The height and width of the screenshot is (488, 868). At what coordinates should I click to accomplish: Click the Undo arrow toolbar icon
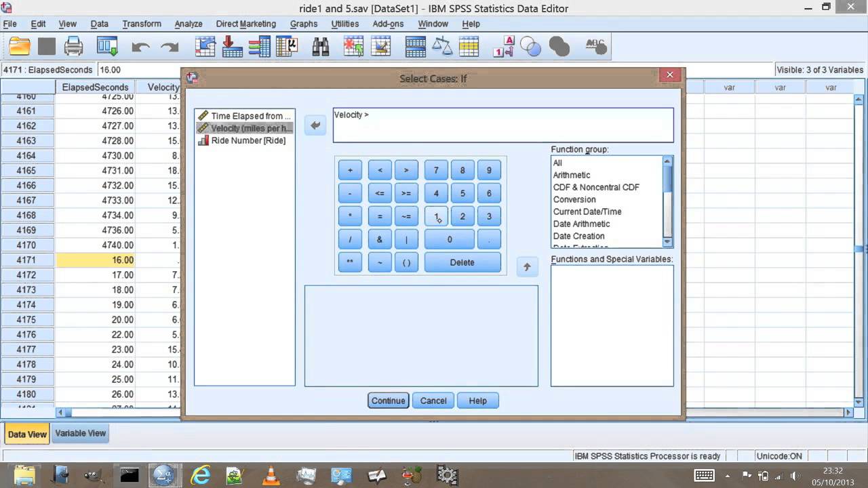coord(141,47)
